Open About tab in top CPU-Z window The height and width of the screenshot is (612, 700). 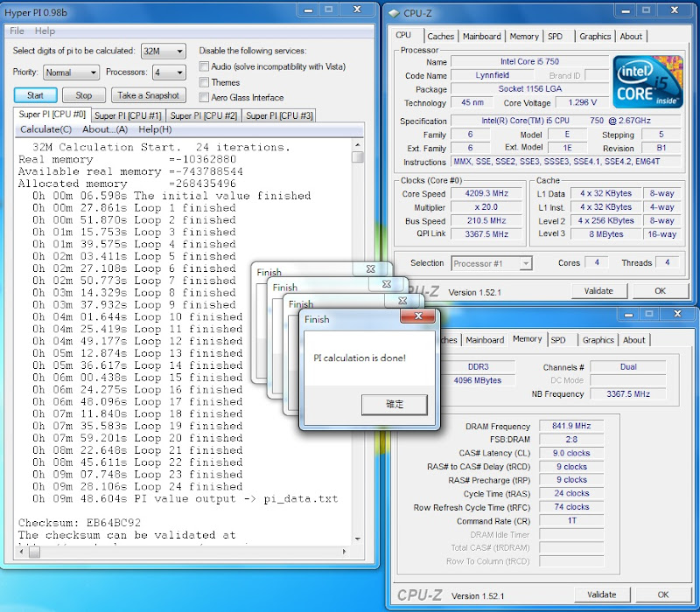click(631, 36)
